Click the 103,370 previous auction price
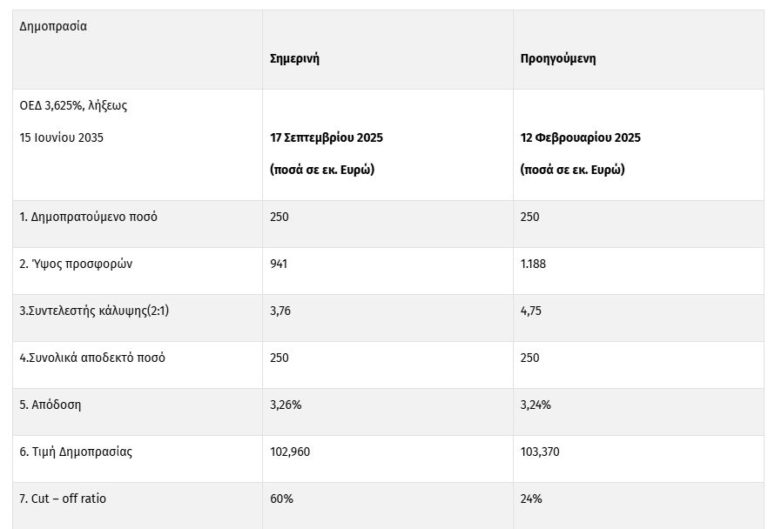The width and height of the screenshot is (768, 529). 540,452
